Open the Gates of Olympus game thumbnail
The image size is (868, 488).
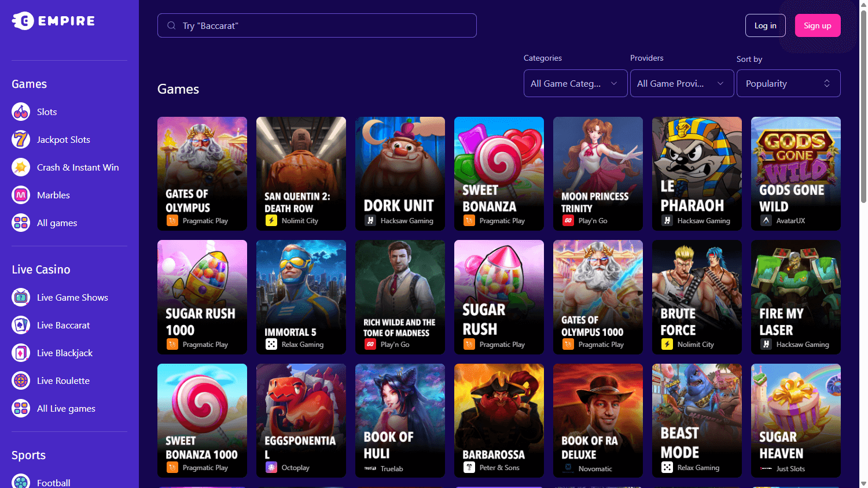[x=202, y=173]
